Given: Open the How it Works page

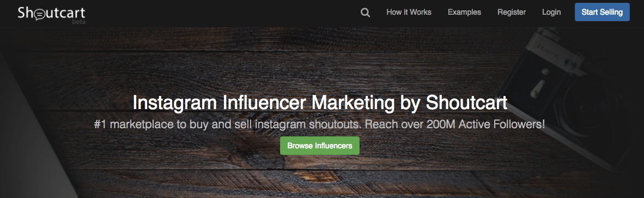Looking at the screenshot, I should tap(409, 13).
